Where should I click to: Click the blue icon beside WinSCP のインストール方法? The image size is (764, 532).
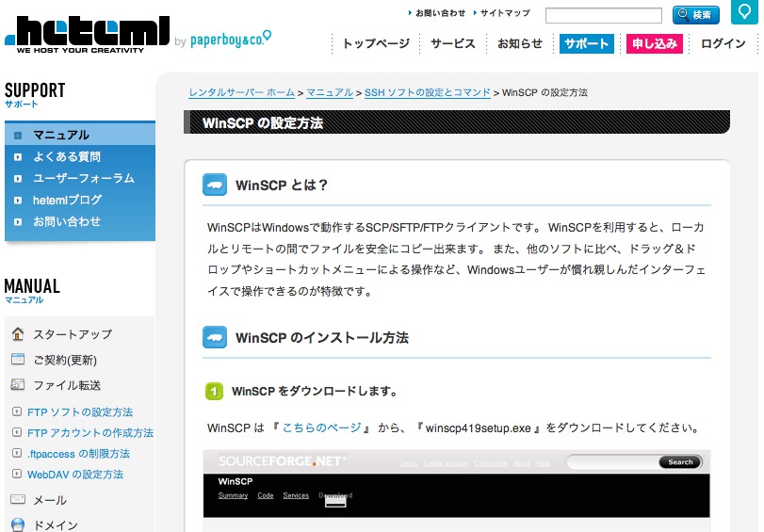pyautogui.click(x=215, y=337)
